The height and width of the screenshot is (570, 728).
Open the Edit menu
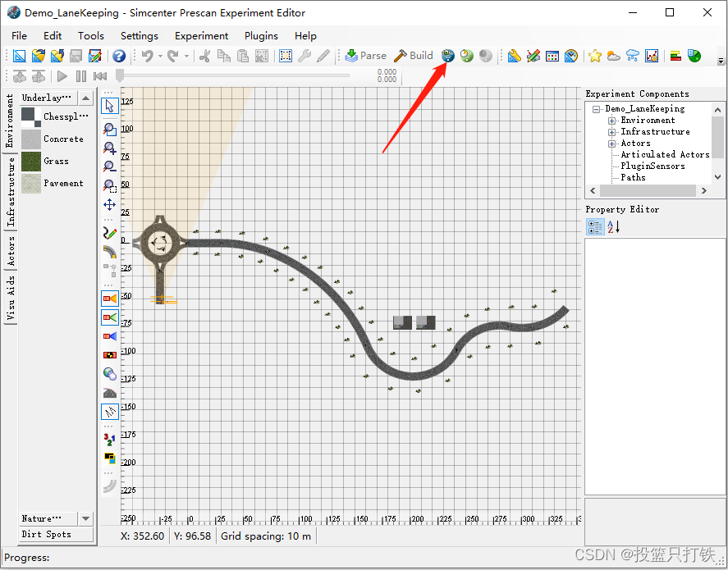(x=53, y=36)
